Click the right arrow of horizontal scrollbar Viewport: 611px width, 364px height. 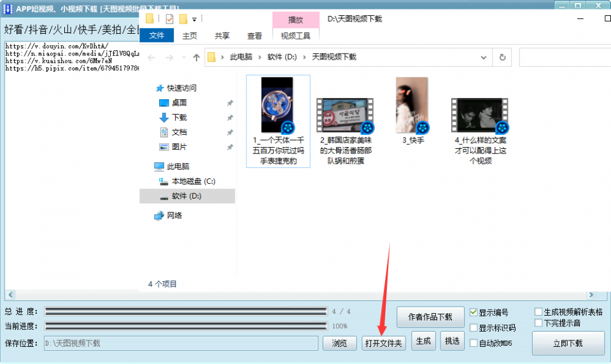pos(591,295)
